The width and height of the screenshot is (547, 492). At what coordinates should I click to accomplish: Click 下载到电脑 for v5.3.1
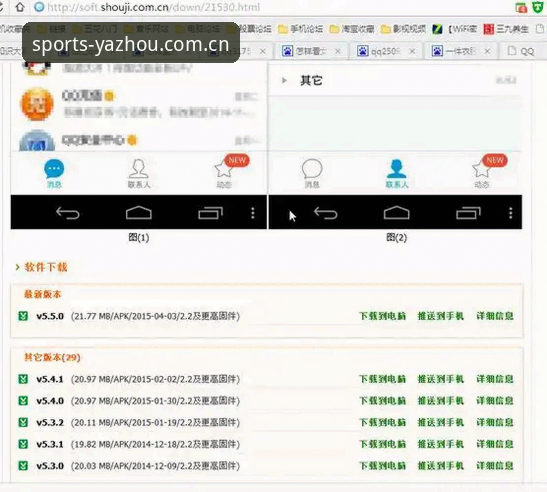point(382,444)
